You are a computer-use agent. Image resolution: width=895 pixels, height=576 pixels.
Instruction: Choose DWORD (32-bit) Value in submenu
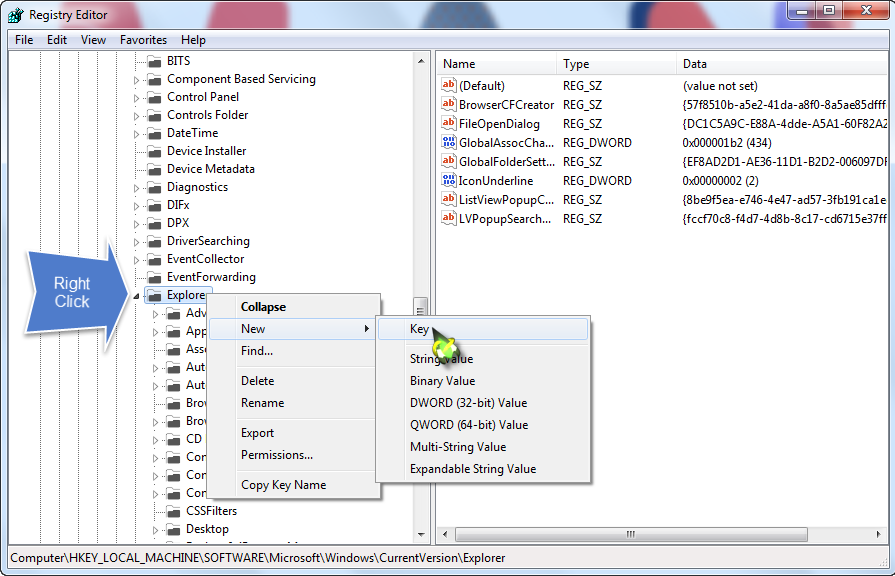pyautogui.click(x=483, y=403)
